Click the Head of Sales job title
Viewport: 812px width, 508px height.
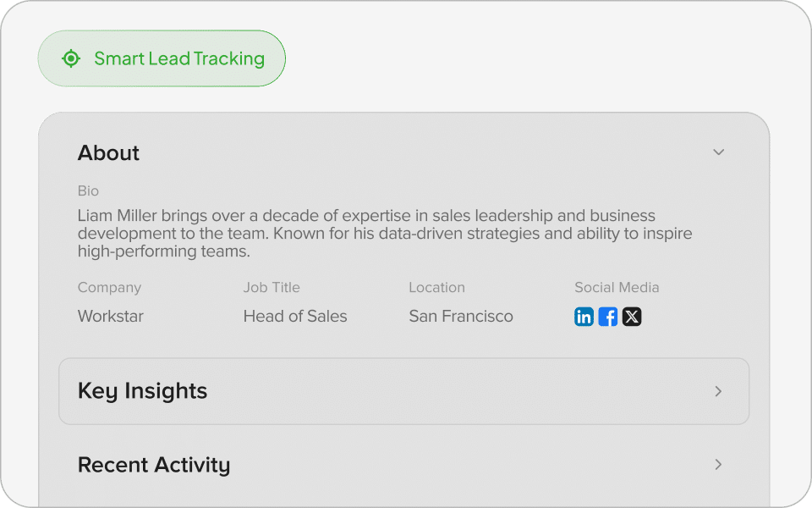295,317
